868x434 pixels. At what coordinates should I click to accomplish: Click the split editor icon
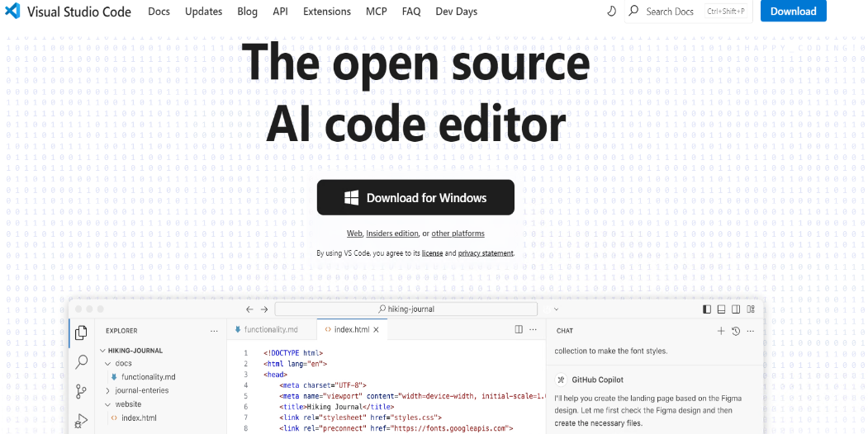click(x=519, y=329)
